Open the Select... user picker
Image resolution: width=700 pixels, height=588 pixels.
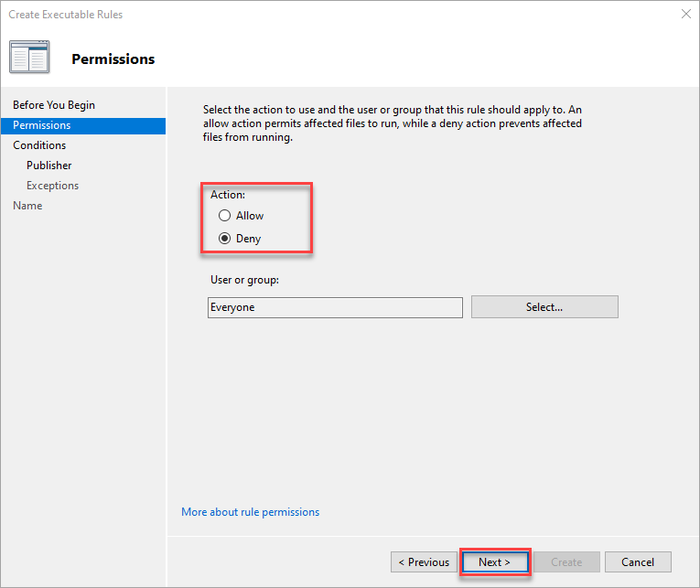tap(544, 307)
